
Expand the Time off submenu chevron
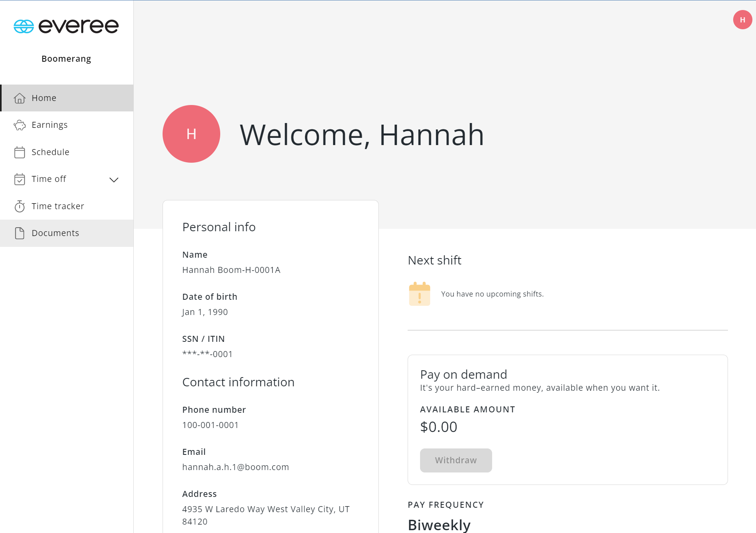click(114, 180)
